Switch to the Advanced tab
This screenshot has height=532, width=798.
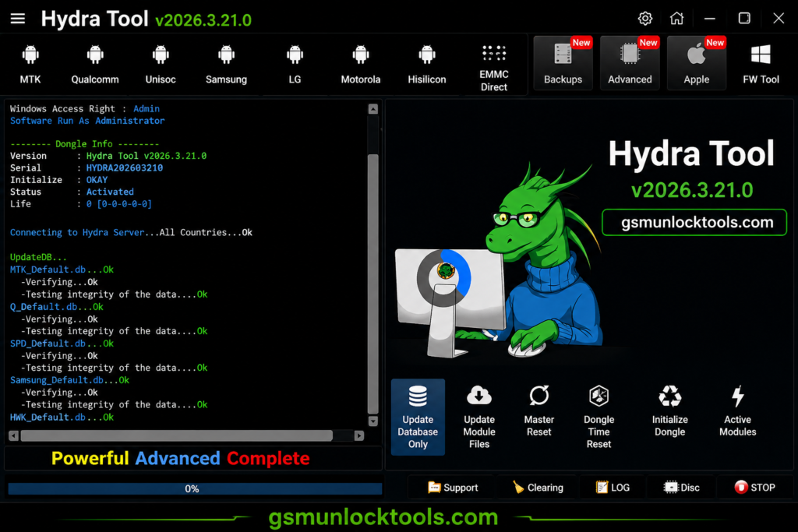630,63
